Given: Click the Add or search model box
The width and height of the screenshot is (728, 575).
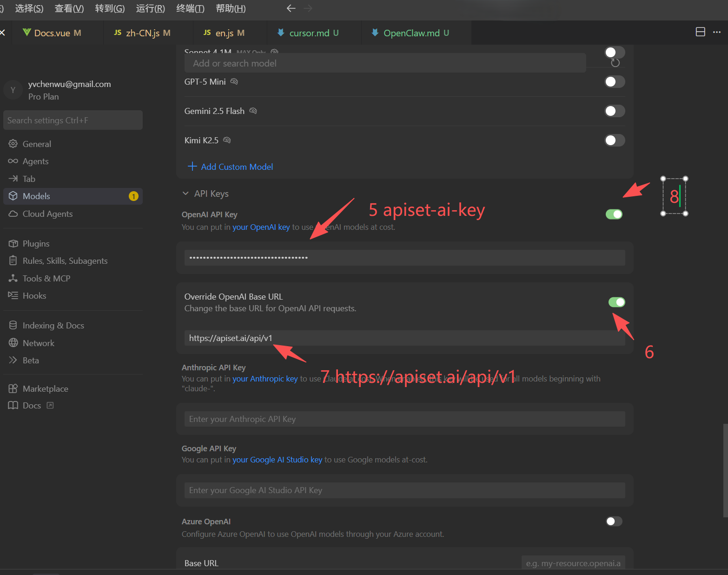Looking at the screenshot, I should click(x=385, y=63).
